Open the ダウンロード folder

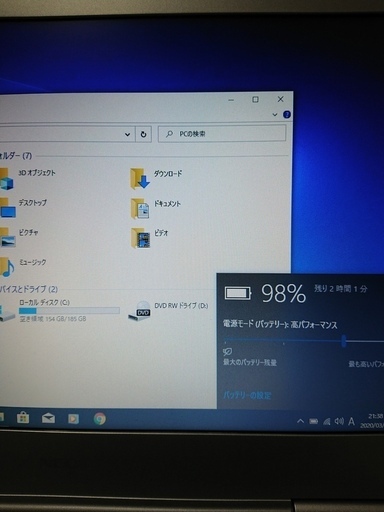157,178
